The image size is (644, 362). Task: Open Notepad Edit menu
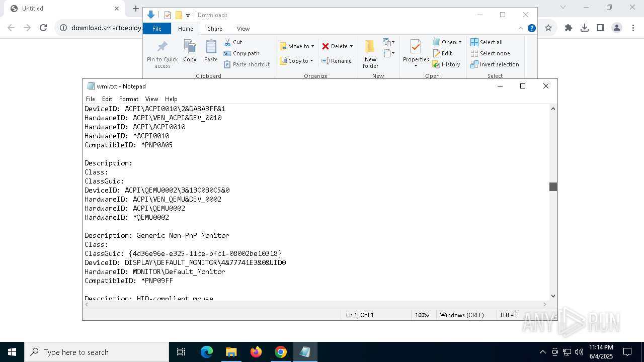point(107,99)
